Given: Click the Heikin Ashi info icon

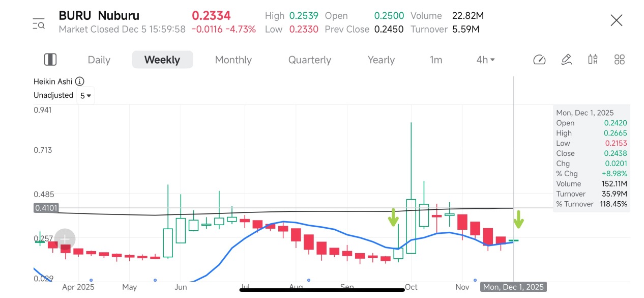Looking at the screenshot, I should 80,82.
